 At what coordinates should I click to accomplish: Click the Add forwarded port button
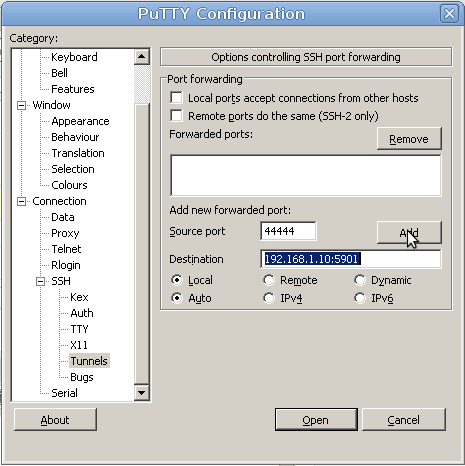409,232
